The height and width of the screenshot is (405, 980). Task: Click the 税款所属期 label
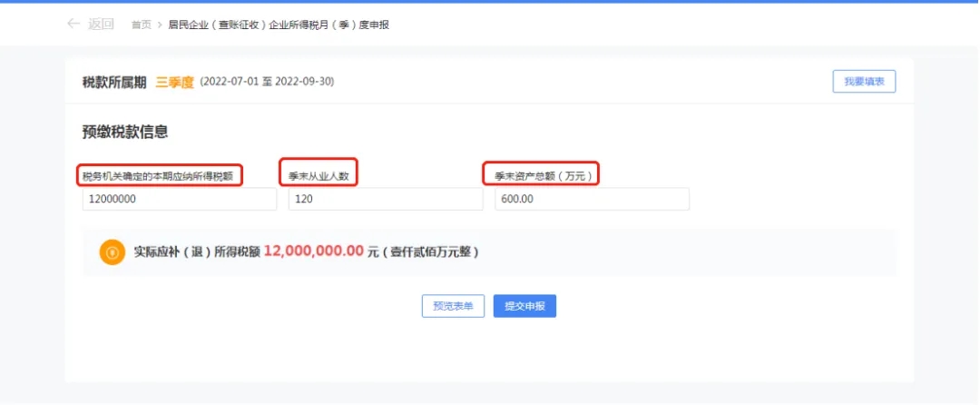coord(114,82)
